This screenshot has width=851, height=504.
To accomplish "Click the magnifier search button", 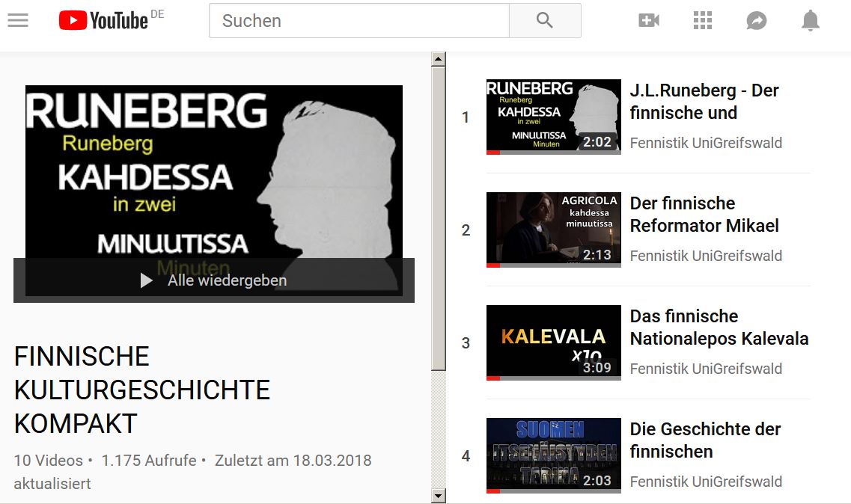I will click(545, 21).
